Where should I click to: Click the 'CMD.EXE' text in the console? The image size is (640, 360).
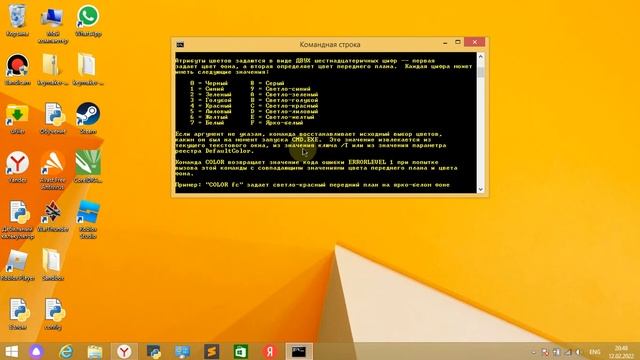pyautogui.click(x=306, y=140)
